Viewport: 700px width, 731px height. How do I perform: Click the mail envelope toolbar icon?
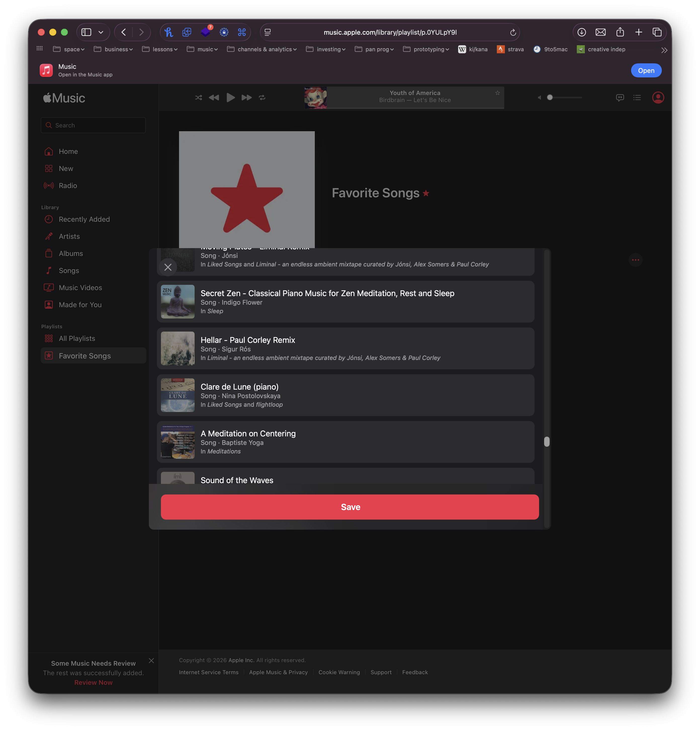pyautogui.click(x=600, y=32)
